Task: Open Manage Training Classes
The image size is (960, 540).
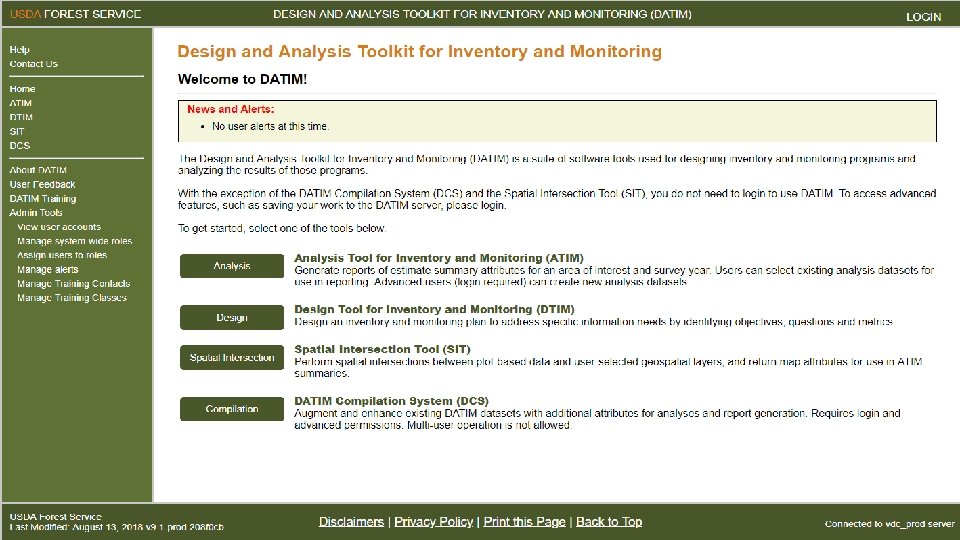Action: [72, 298]
